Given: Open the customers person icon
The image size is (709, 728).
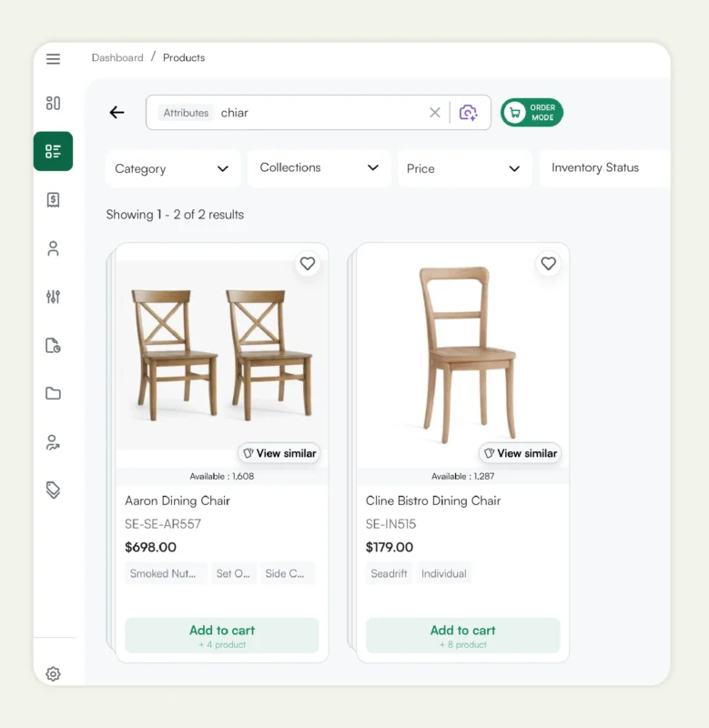Looking at the screenshot, I should click(x=53, y=248).
